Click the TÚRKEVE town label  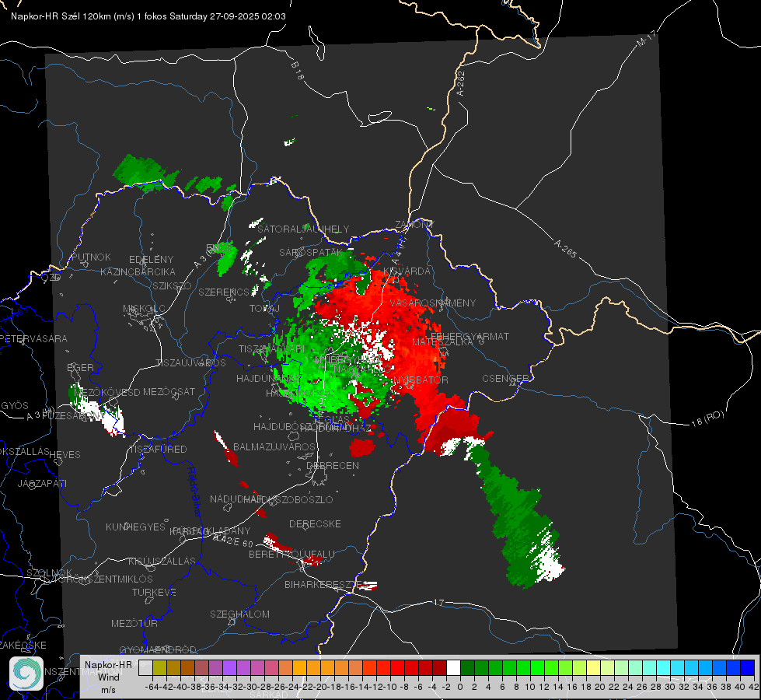[154, 592]
